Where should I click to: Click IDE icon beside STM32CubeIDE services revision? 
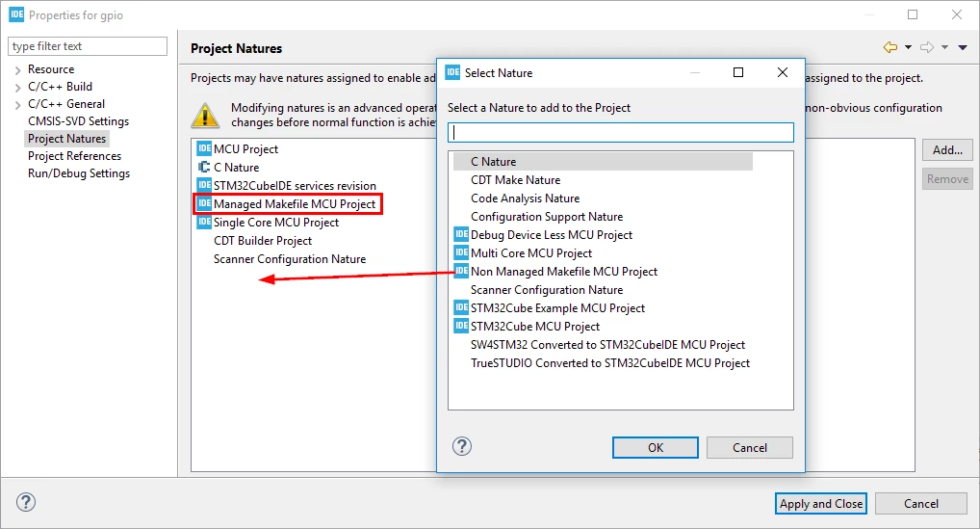coord(204,185)
